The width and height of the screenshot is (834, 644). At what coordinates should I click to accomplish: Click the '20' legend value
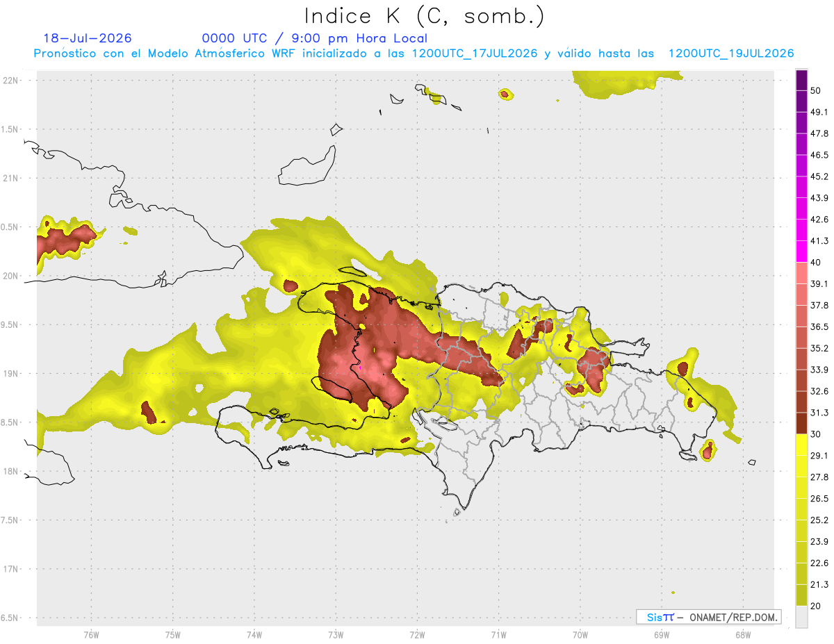(x=816, y=606)
